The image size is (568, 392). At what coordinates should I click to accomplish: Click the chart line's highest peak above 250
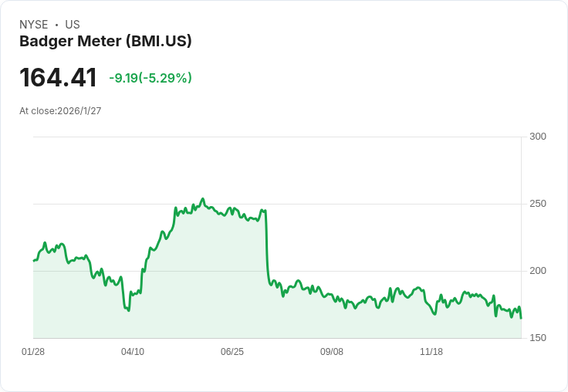click(x=202, y=199)
